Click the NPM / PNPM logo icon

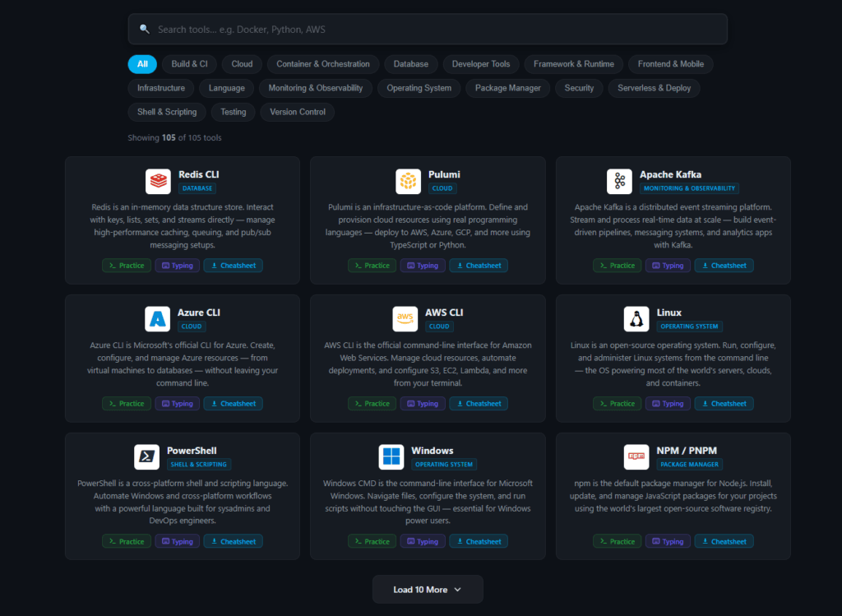pos(636,457)
